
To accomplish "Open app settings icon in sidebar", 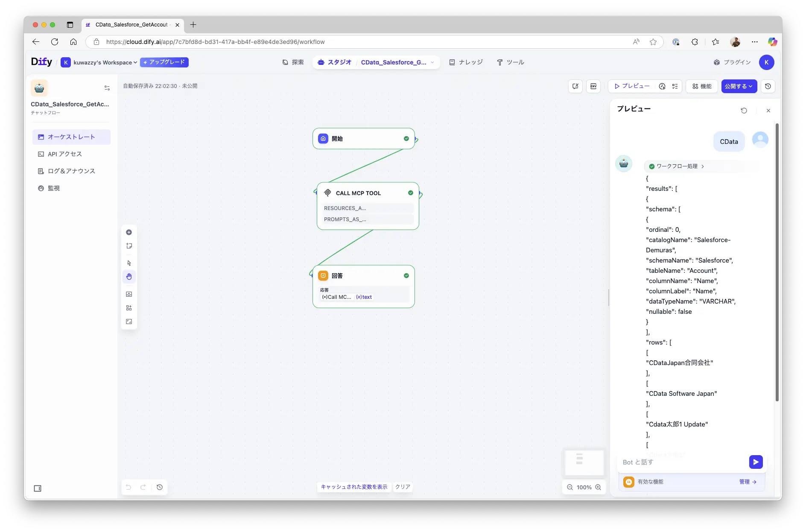I will click(107, 88).
